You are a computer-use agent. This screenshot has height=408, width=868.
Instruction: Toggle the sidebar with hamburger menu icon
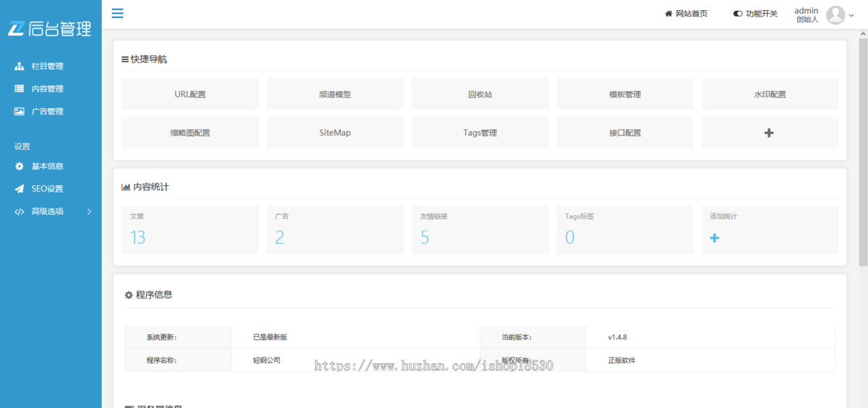pos(117,13)
